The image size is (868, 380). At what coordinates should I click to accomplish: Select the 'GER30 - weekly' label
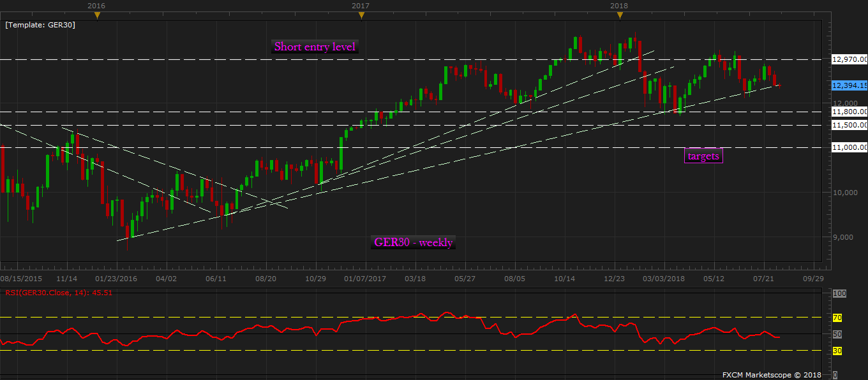tap(414, 242)
